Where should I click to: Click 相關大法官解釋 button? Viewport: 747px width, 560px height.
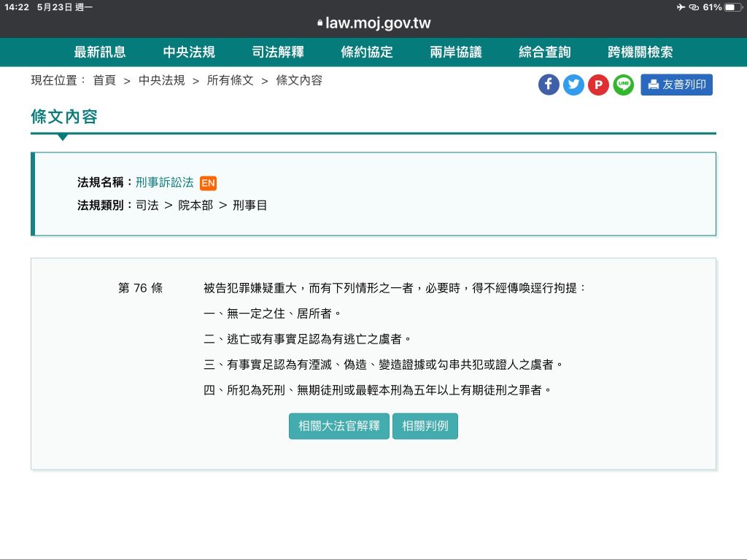[339, 426]
